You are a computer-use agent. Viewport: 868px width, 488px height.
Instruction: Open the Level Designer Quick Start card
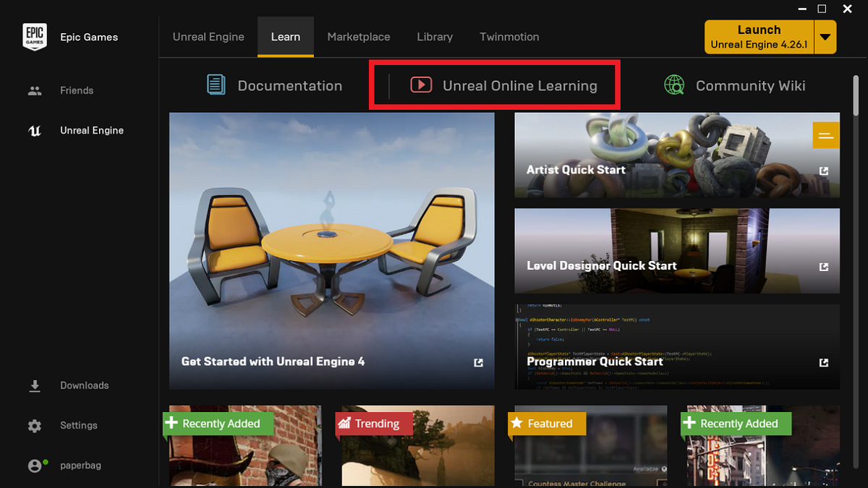(x=677, y=251)
